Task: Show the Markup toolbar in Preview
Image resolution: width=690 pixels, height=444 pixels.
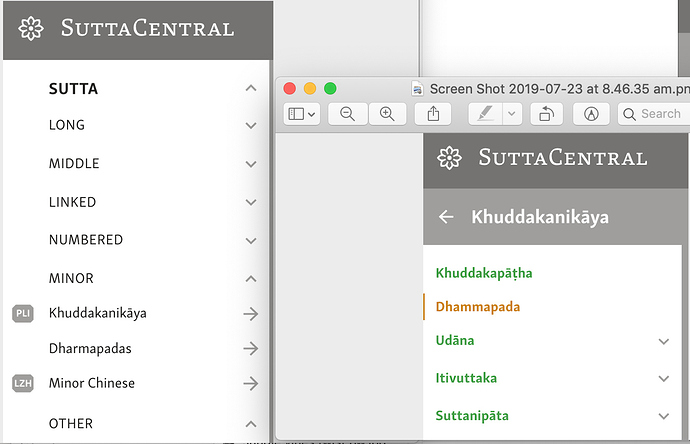Action: tap(591, 114)
